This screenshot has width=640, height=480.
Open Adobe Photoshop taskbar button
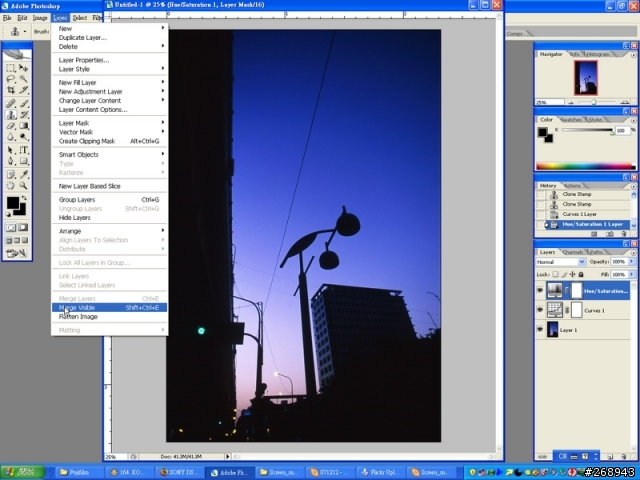tap(230, 472)
